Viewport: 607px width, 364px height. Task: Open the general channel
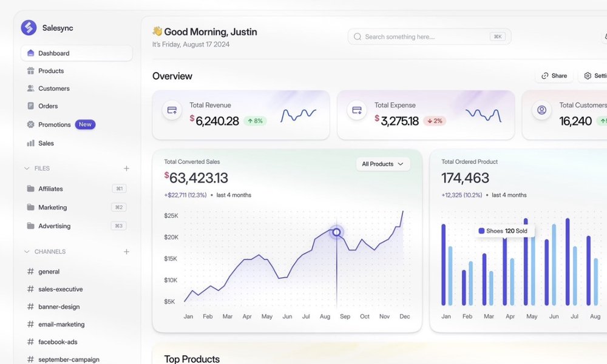pyautogui.click(x=49, y=272)
